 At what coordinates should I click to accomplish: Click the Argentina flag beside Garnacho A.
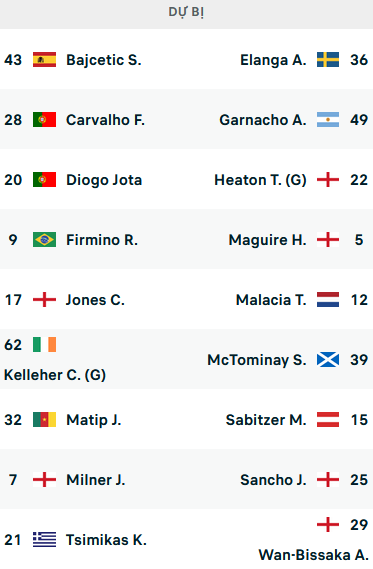328,119
